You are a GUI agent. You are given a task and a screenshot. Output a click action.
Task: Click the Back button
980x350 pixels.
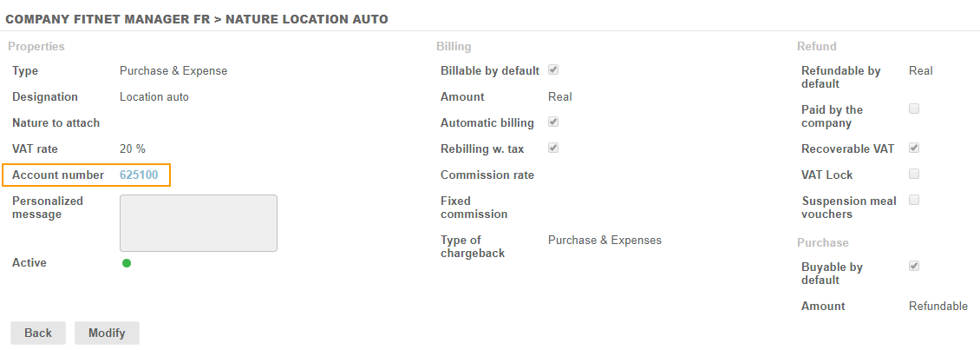coord(38,333)
